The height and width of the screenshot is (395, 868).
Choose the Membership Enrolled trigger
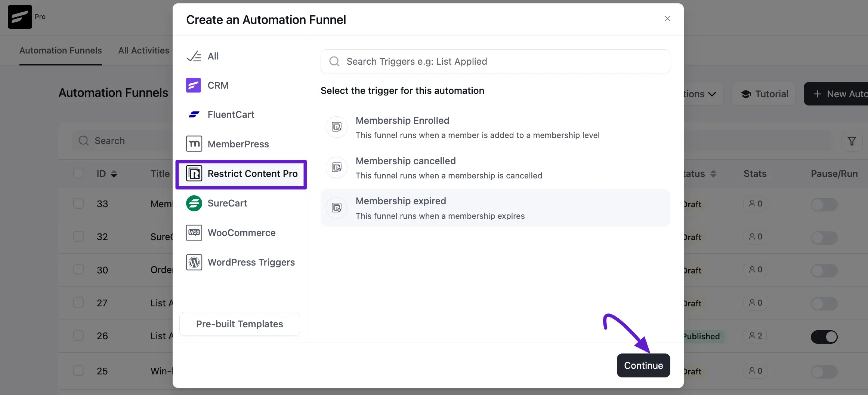(495, 127)
